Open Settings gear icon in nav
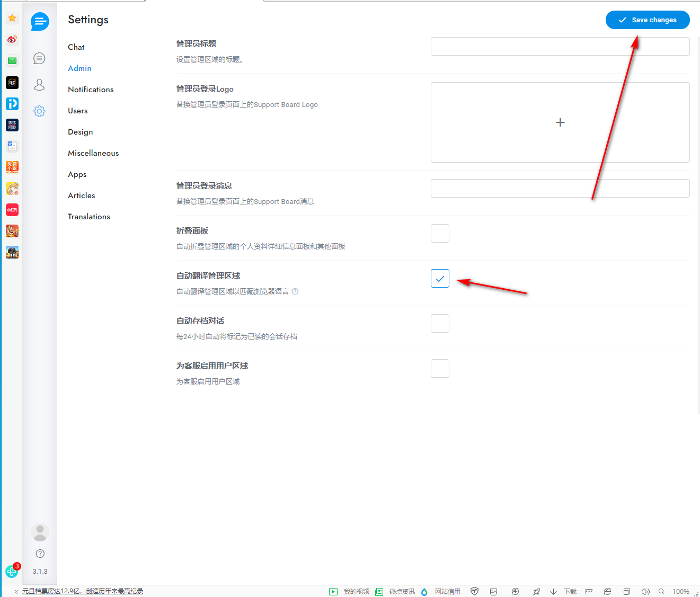 (x=39, y=111)
